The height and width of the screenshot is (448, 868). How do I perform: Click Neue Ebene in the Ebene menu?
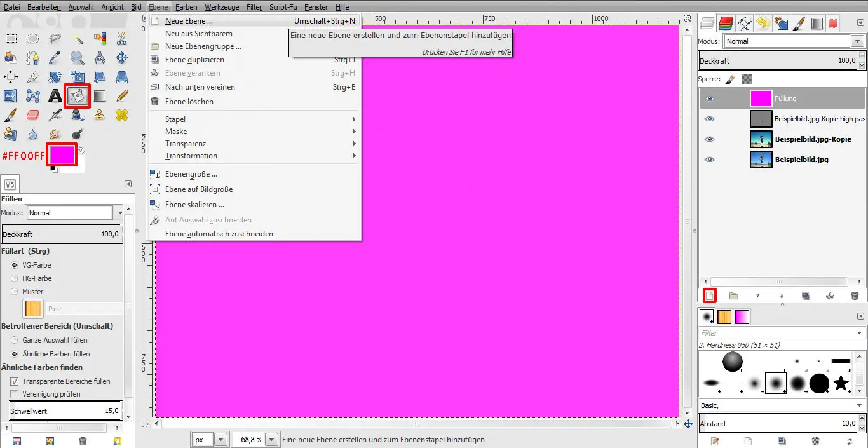pos(189,21)
